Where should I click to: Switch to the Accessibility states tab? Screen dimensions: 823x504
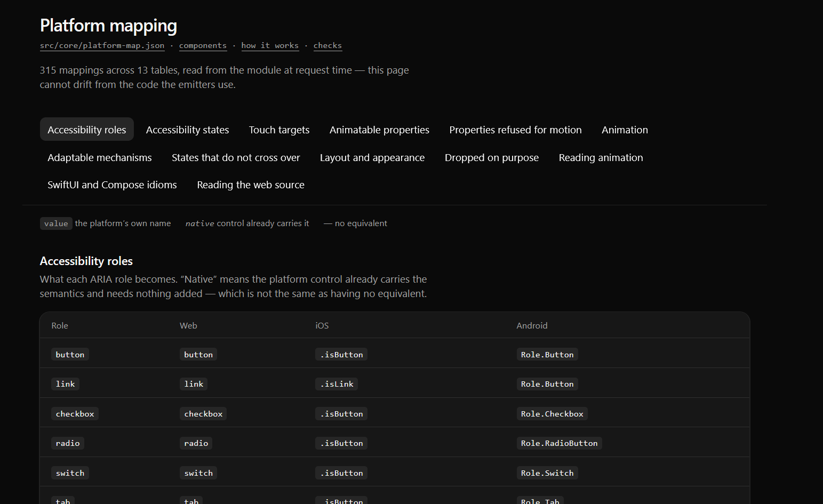pyautogui.click(x=188, y=130)
